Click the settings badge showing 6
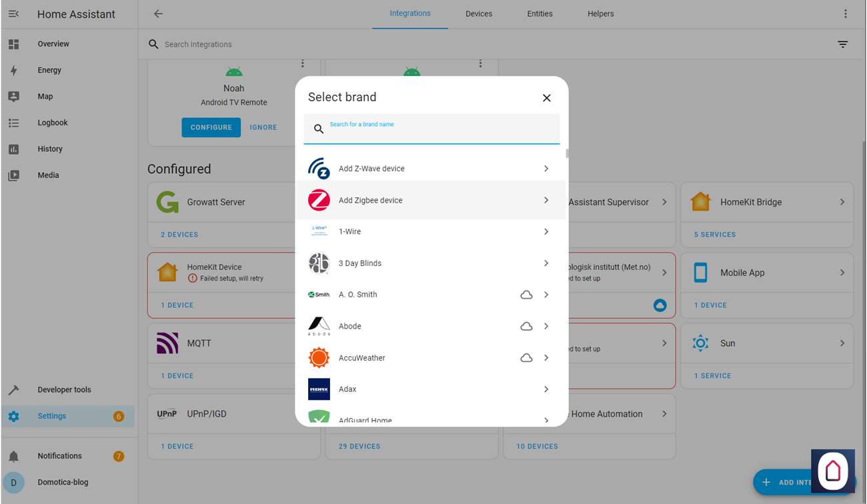This screenshot has width=867, height=504. point(119,417)
